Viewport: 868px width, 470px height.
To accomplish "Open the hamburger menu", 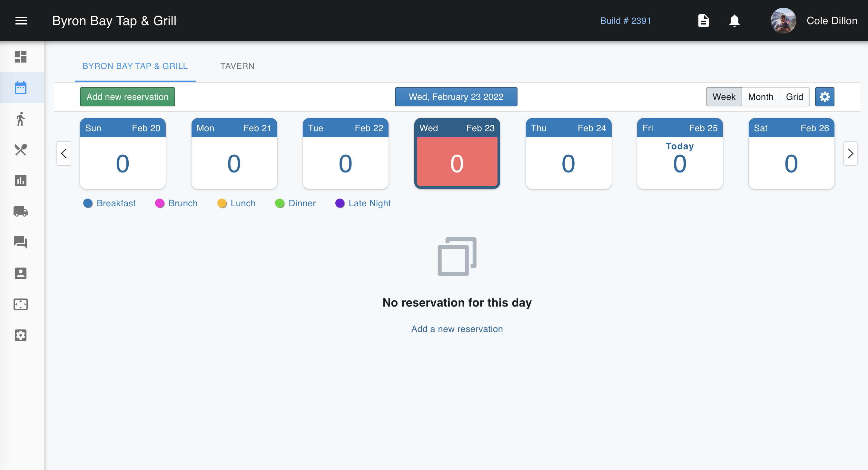I will point(21,21).
